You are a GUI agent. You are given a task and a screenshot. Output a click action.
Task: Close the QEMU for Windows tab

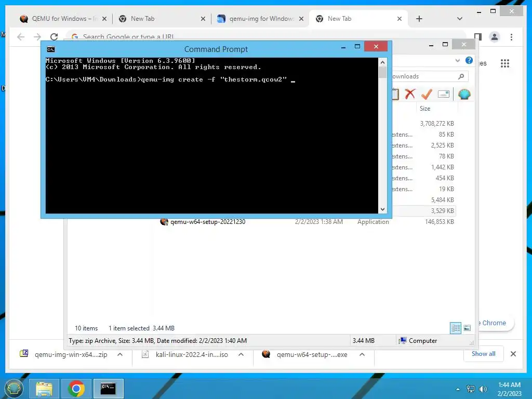(x=104, y=19)
